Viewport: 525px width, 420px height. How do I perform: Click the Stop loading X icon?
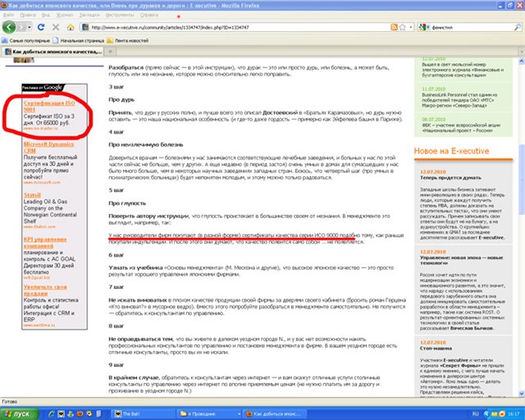click(x=56, y=27)
